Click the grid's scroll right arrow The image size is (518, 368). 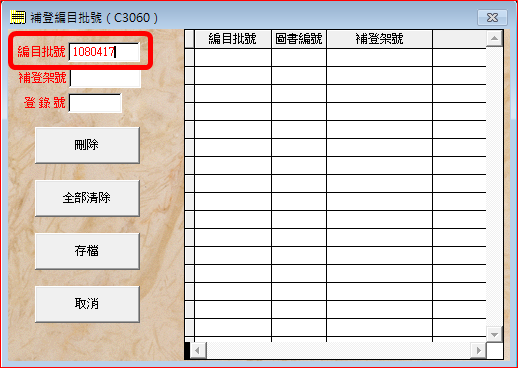point(479,351)
